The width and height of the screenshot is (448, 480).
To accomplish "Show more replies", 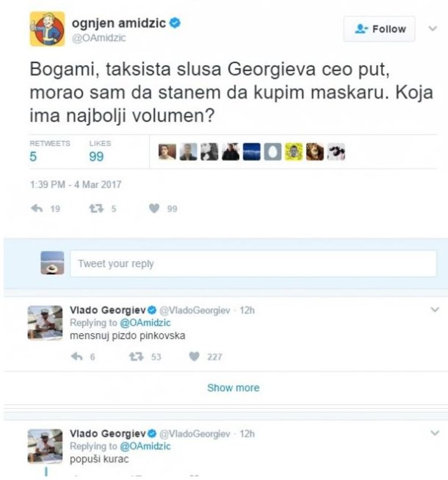I will (233, 388).
